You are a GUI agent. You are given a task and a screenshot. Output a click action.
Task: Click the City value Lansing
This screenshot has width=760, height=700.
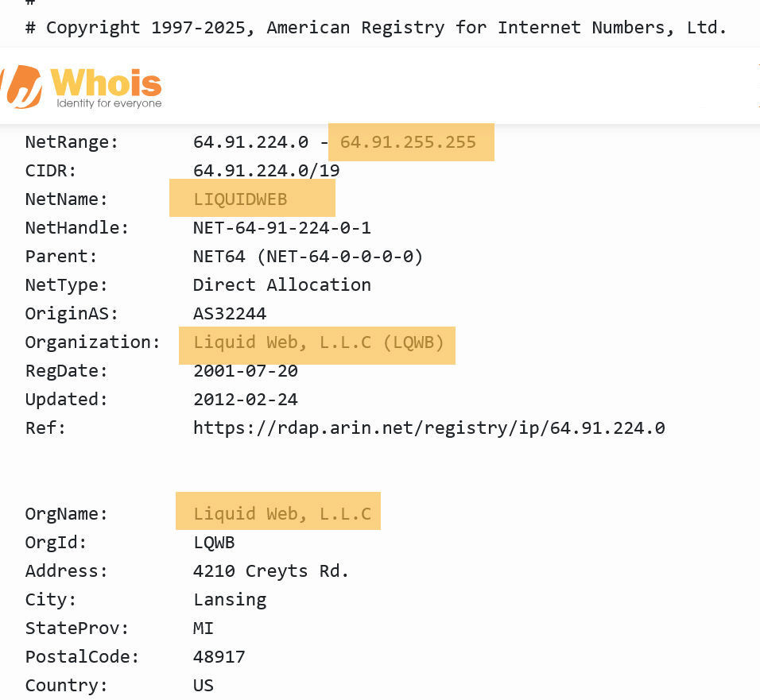(x=230, y=600)
